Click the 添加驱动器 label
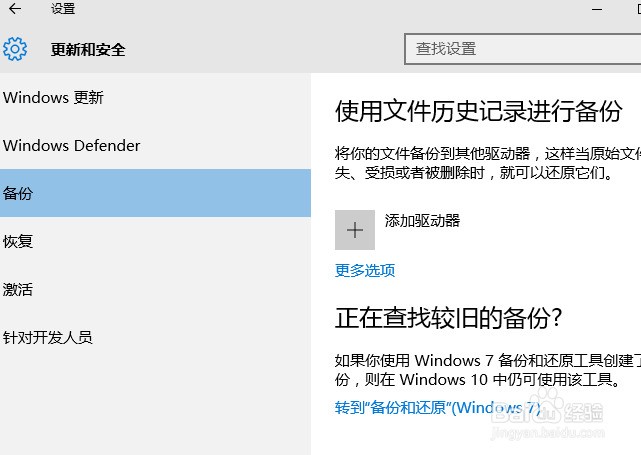The width and height of the screenshot is (641, 455). (422, 221)
